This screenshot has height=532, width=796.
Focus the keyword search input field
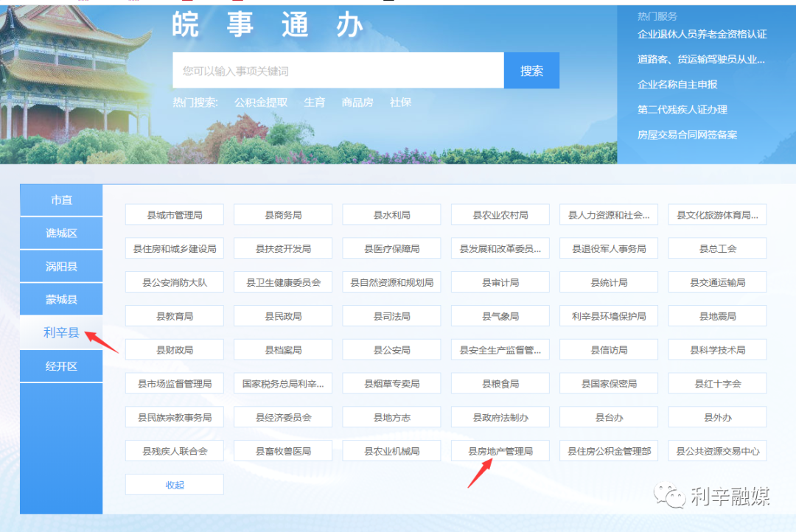[x=338, y=71]
